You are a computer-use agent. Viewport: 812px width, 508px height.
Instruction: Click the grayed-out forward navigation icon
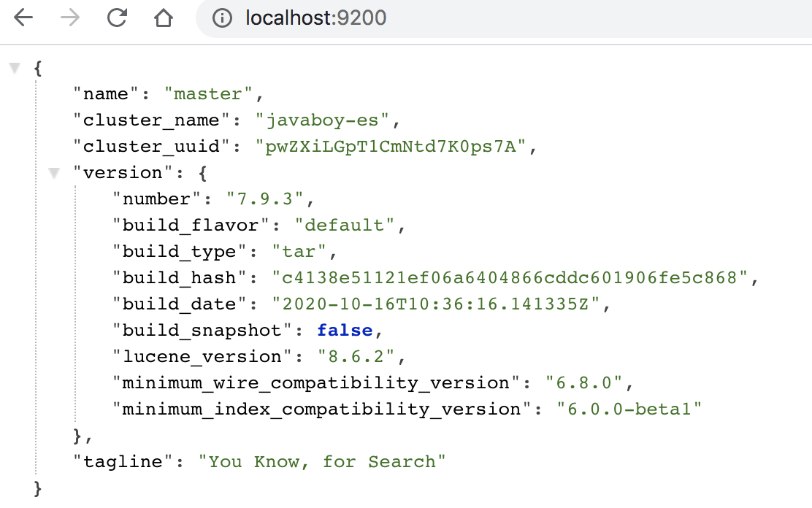point(70,20)
